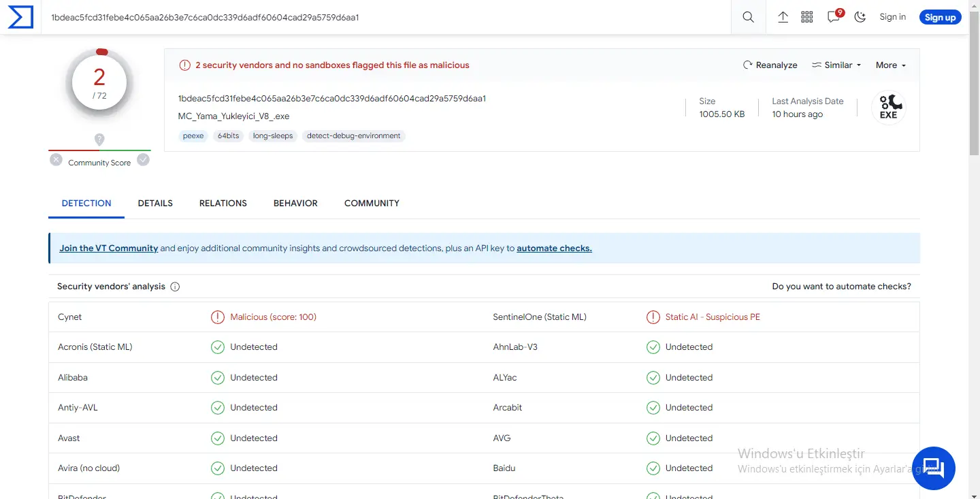Expand the More dropdown

[x=891, y=65]
